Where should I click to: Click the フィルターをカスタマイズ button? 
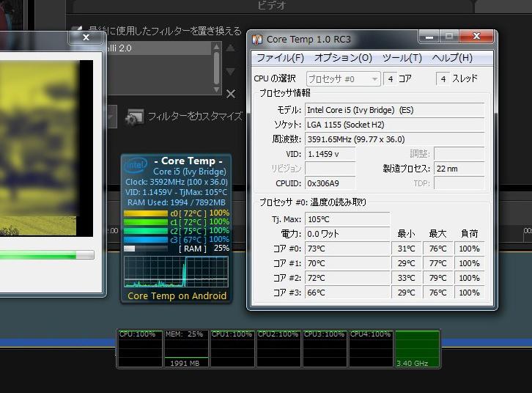pos(194,117)
